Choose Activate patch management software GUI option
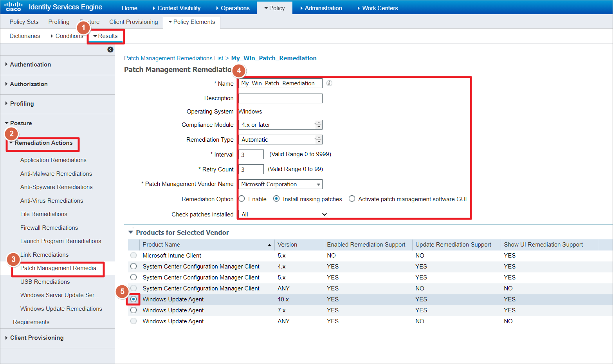613x364 pixels. (352, 199)
